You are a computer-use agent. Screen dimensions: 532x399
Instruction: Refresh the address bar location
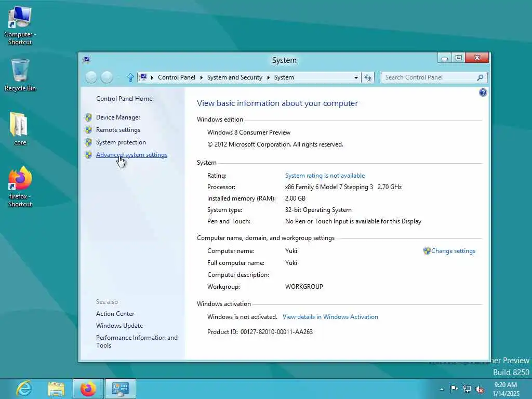click(368, 78)
